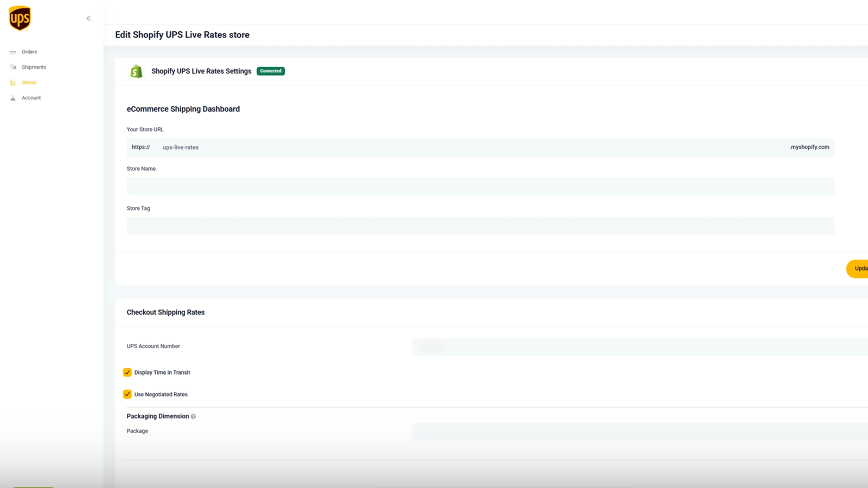Viewport: 868px width, 488px height.
Task: Go to Shipments section
Action: pyautogui.click(x=34, y=67)
